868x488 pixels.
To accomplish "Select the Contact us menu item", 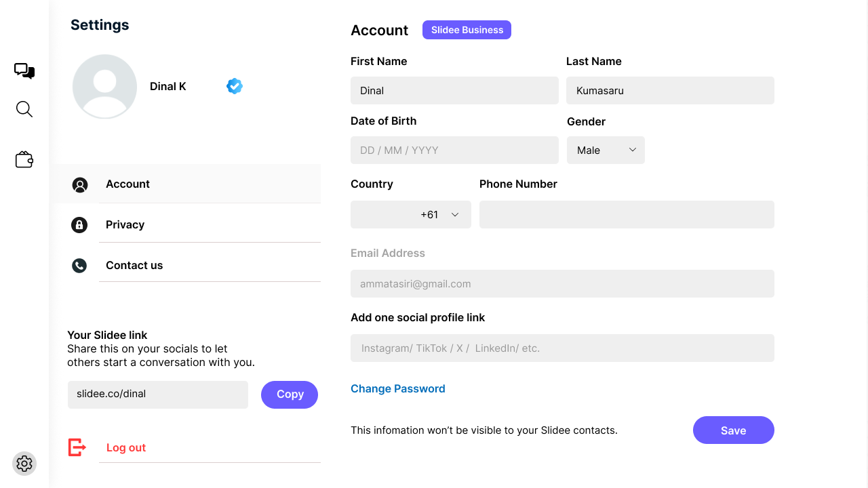I will pos(134,265).
